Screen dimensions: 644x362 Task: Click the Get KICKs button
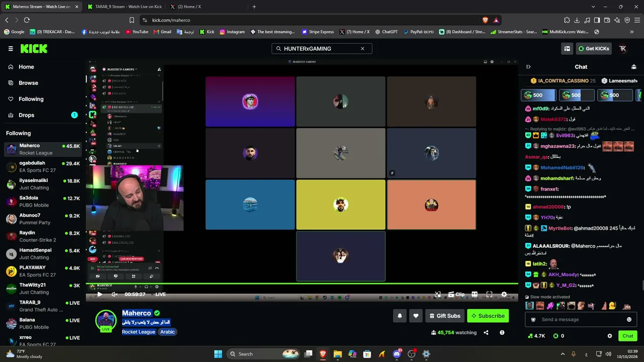(x=594, y=49)
